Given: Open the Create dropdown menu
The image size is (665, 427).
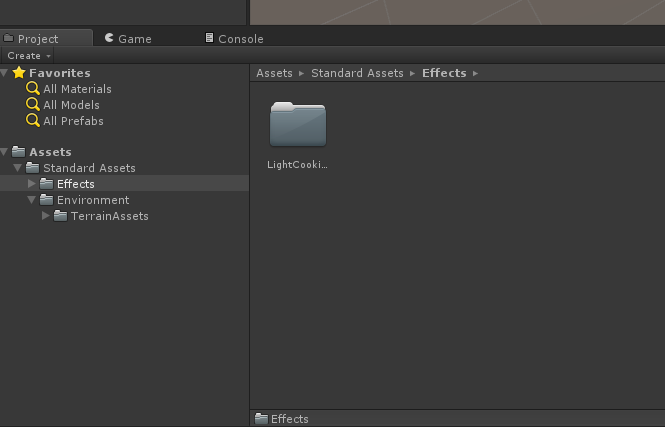Looking at the screenshot, I should coord(28,56).
